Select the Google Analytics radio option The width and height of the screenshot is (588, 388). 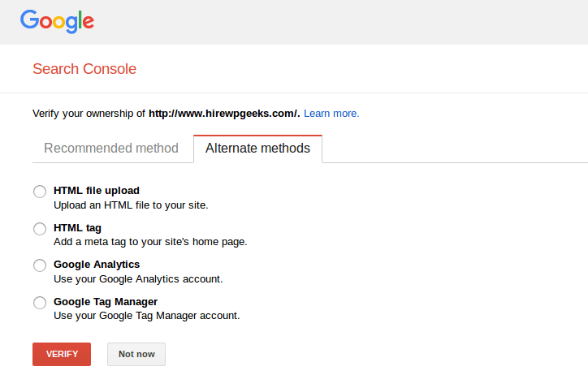click(40, 265)
